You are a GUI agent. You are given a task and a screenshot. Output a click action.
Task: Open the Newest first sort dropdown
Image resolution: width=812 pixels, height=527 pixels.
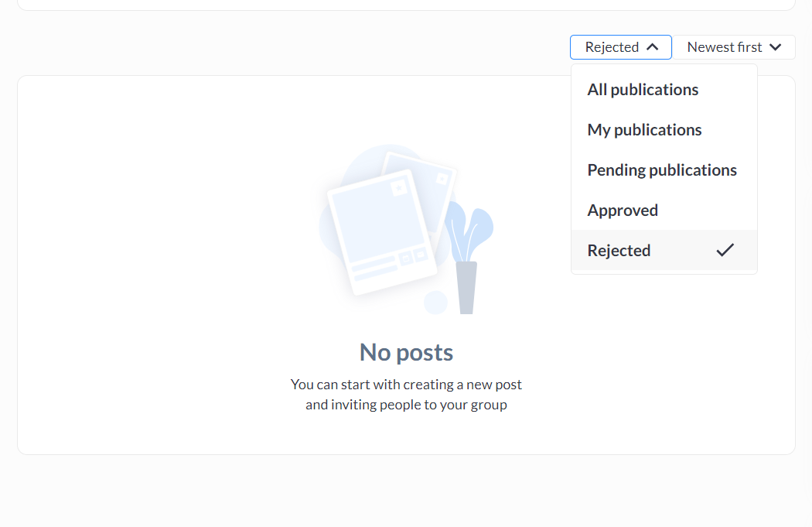pos(733,47)
